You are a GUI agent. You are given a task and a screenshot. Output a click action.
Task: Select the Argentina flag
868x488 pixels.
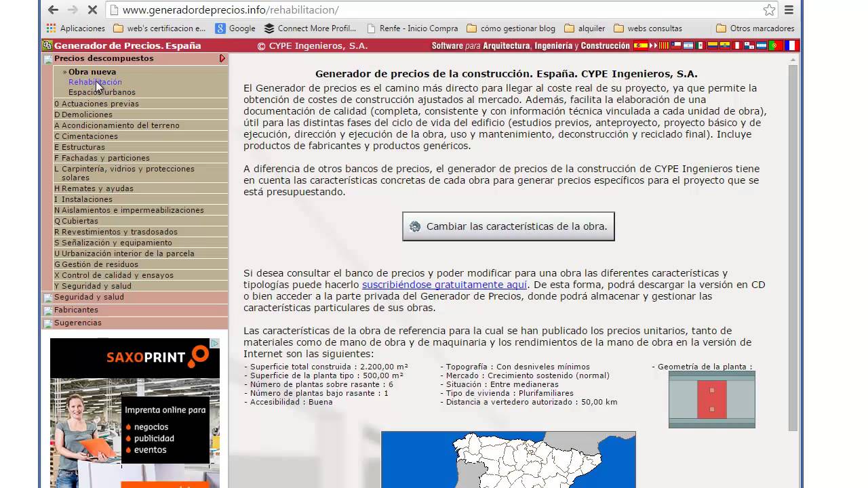click(688, 46)
